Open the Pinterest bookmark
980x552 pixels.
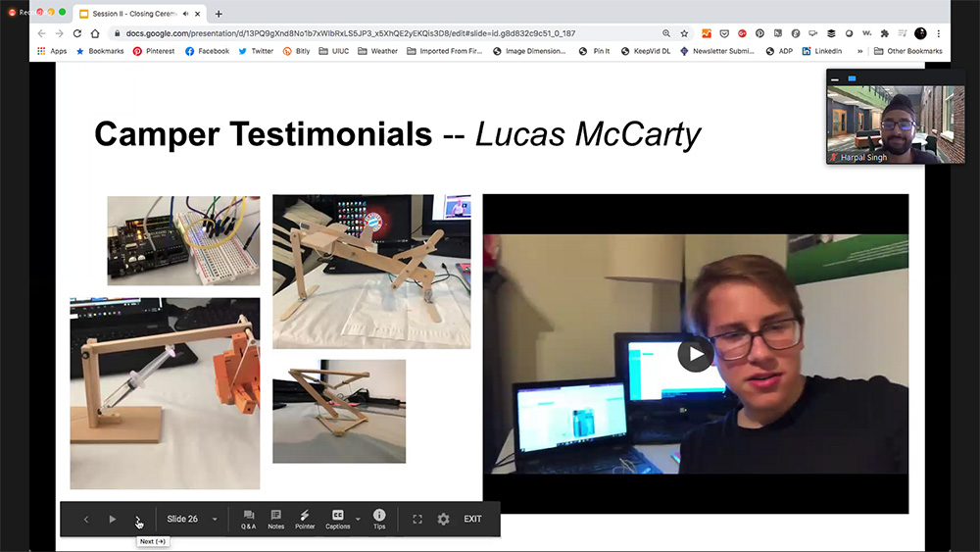pyautogui.click(x=154, y=51)
